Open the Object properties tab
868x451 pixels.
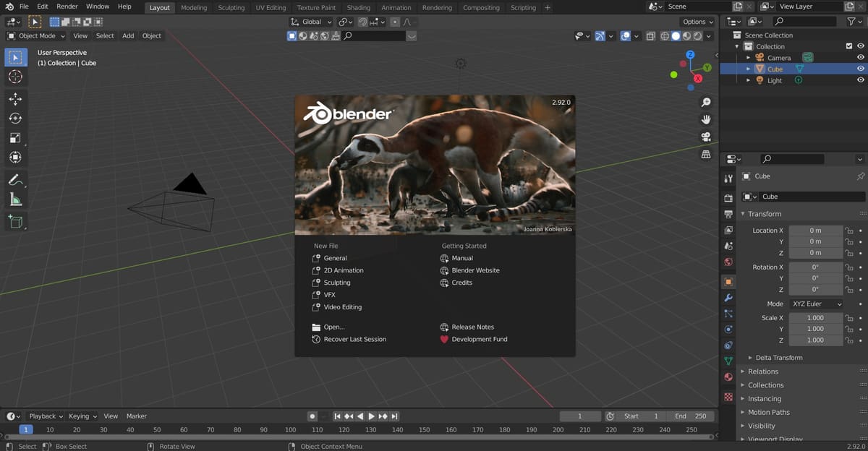(728, 282)
